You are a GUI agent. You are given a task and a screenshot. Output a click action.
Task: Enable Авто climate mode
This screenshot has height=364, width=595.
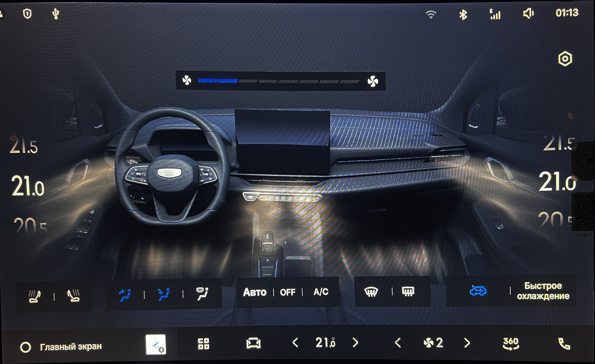click(x=255, y=292)
